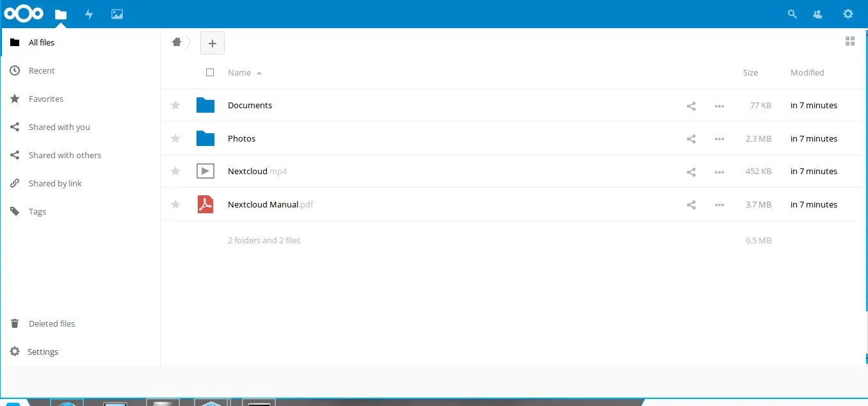
Task: Open the Contacts menu icon
Action: (x=817, y=14)
